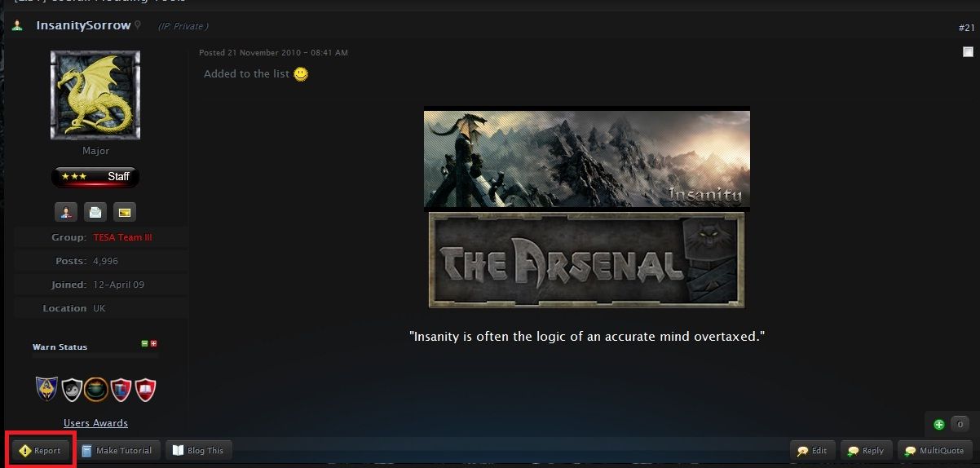
Task: Report this post
Action: tap(41, 450)
